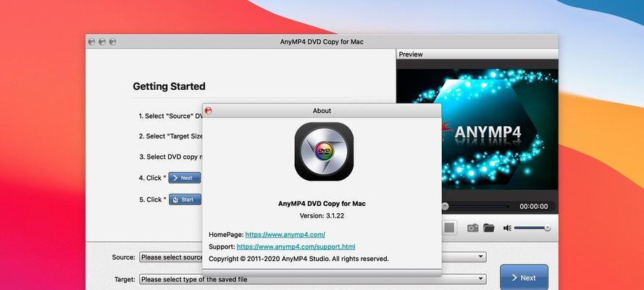
Task: Open the AnyMP4 homepage link
Action: tap(285, 235)
